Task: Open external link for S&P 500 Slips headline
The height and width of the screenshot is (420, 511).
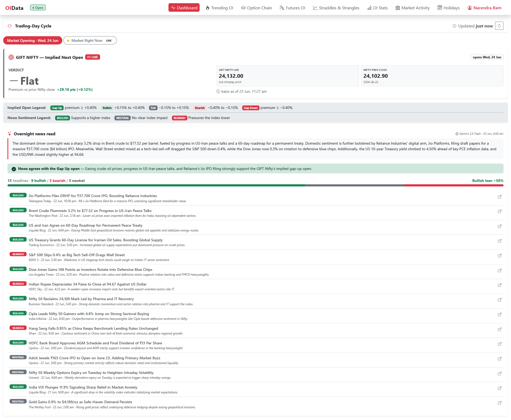Action: [500, 256]
